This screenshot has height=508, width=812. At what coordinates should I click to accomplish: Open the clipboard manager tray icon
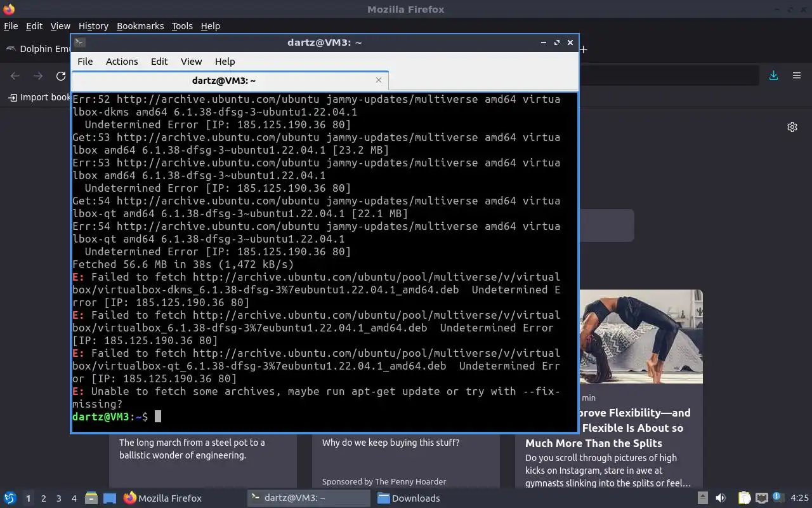pos(745,498)
